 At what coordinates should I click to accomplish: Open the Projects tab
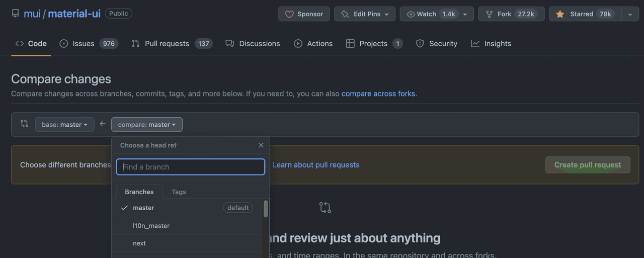[x=374, y=44]
